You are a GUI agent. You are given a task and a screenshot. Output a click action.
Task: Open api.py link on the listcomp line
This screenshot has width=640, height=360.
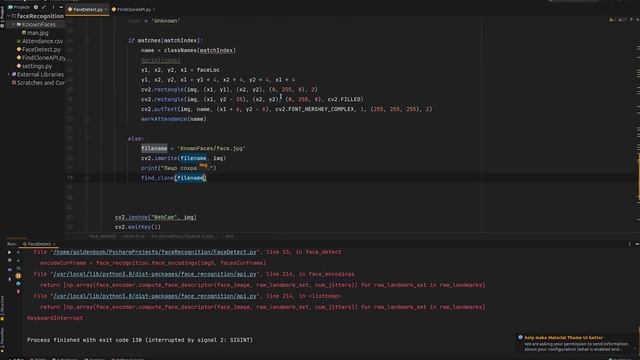pos(155,296)
